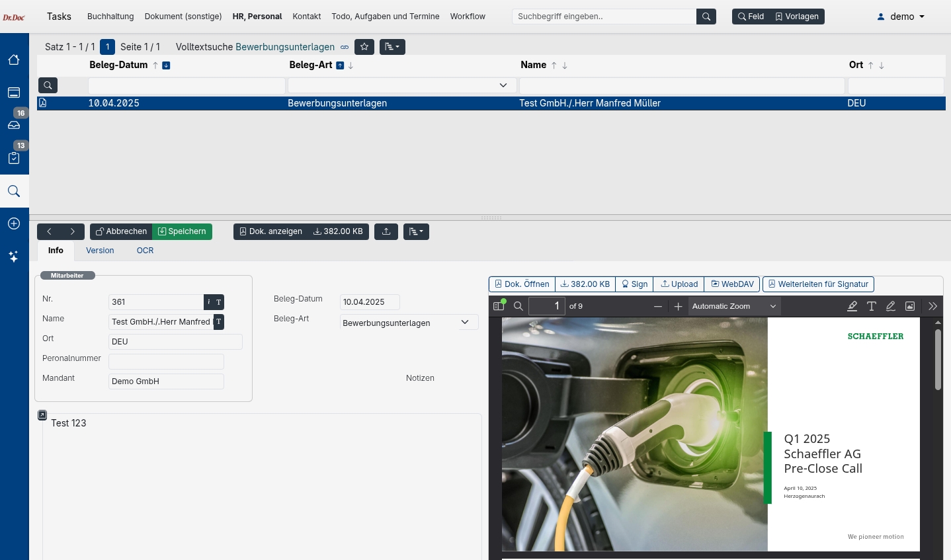The height and width of the screenshot is (560, 951).
Task: Click the Vorlagen button
Action: point(797,17)
